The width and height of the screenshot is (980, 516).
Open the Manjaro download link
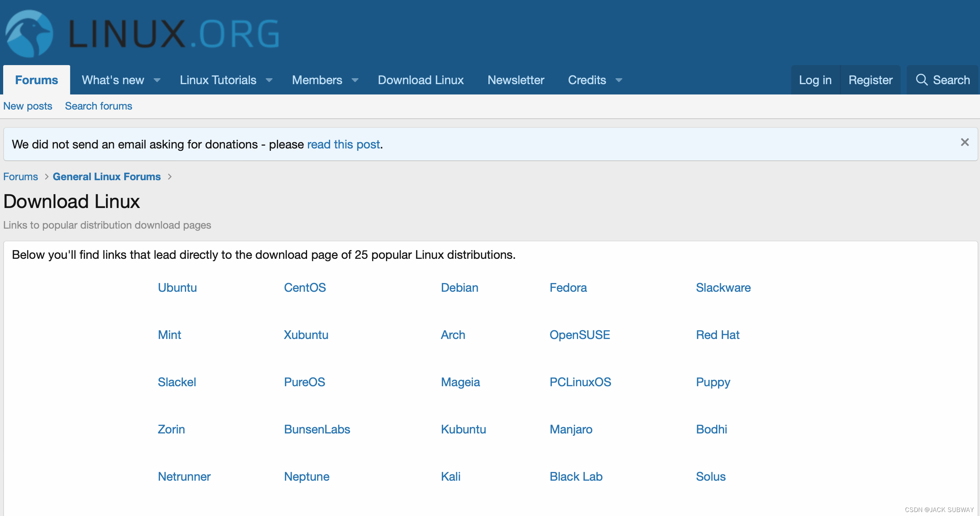pos(571,430)
